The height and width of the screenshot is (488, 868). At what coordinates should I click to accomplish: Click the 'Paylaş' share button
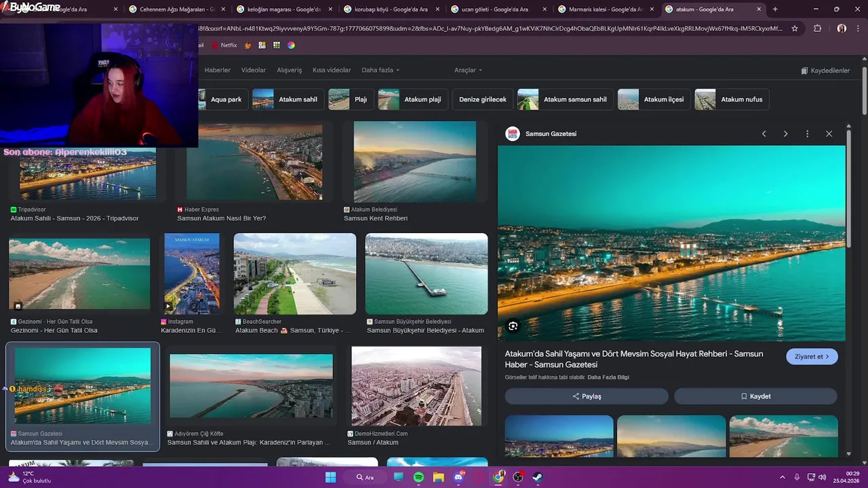click(x=587, y=396)
